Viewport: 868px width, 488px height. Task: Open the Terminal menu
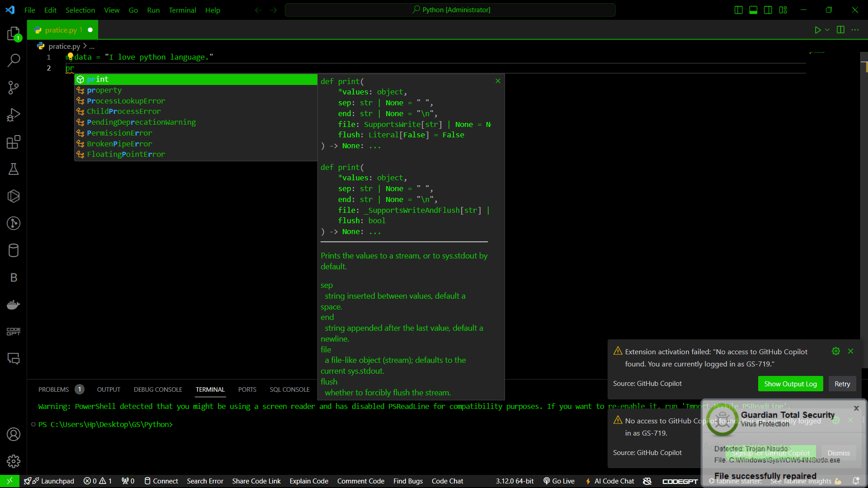pos(182,10)
